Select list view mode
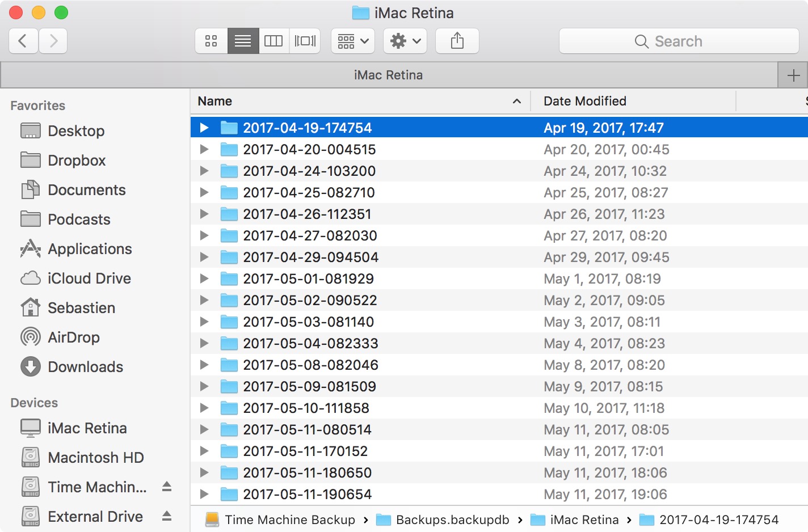The width and height of the screenshot is (808, 532). coord(243,41)
